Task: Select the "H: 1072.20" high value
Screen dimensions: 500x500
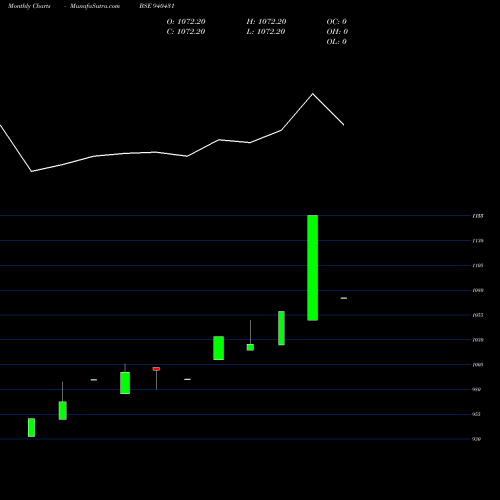Action: click(x=266, y=22)
